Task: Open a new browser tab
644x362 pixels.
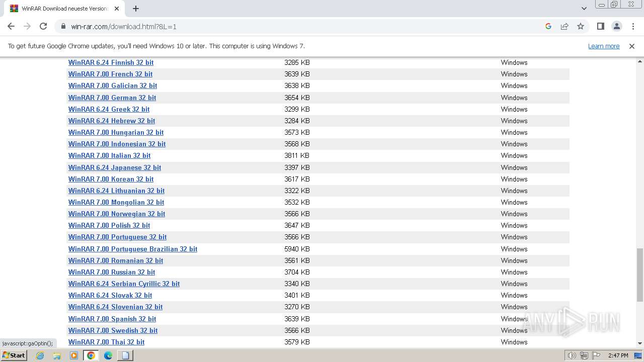Action: [136, 9]
